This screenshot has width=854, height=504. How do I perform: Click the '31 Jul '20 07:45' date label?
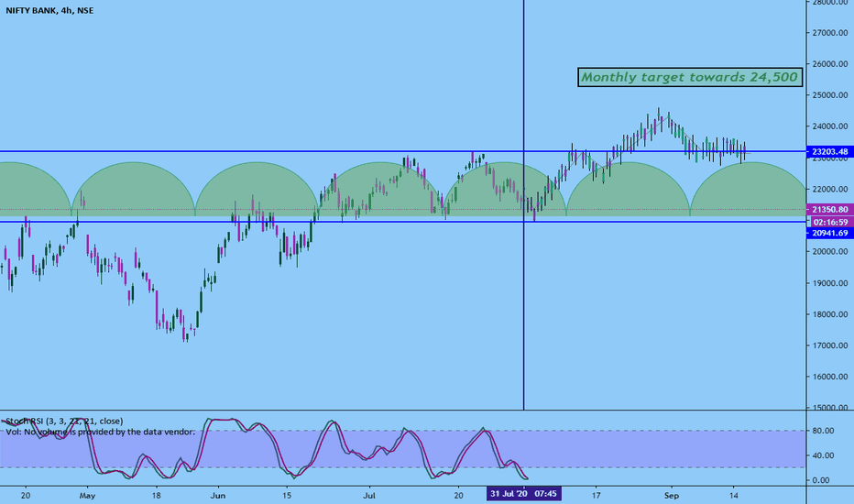tap(523, 494)
